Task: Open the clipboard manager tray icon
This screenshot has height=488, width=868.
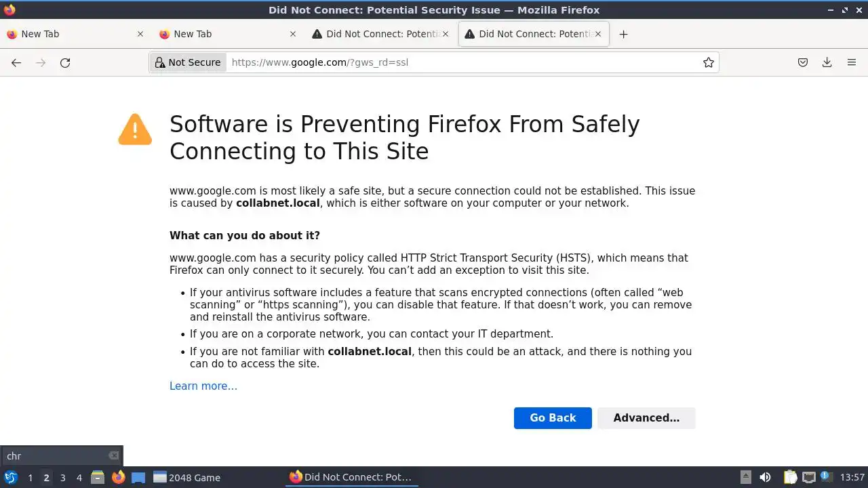Action: [x=789, y=478]
